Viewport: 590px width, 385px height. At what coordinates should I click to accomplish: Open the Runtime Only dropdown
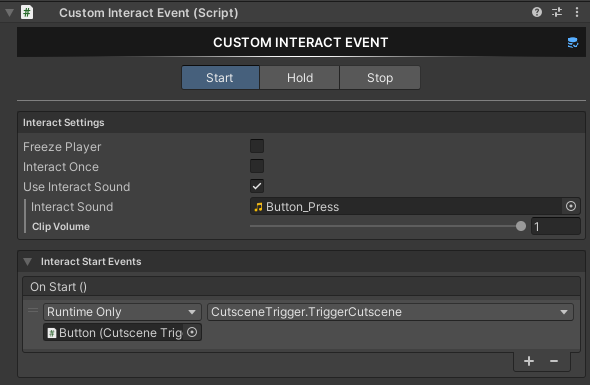coord(122,312)
